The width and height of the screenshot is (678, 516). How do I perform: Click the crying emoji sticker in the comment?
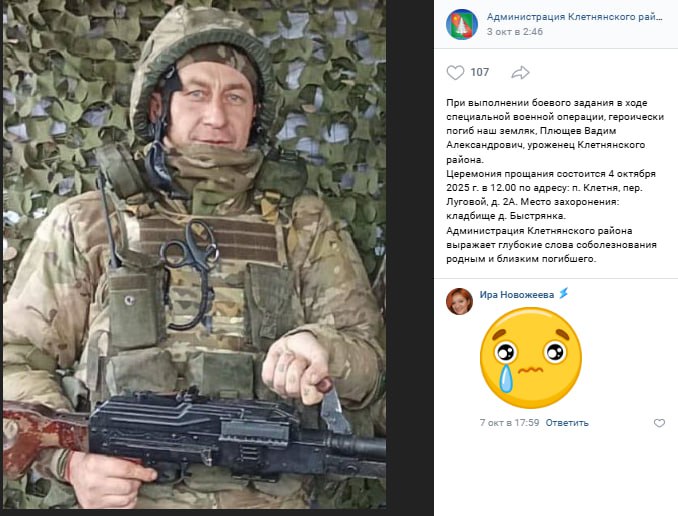click(531, 358)
